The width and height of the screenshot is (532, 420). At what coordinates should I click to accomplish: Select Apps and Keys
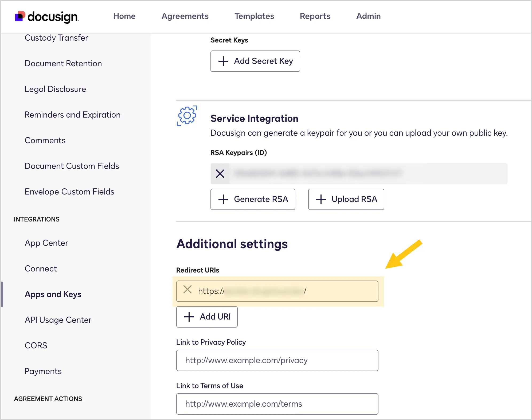coord(53,294)
